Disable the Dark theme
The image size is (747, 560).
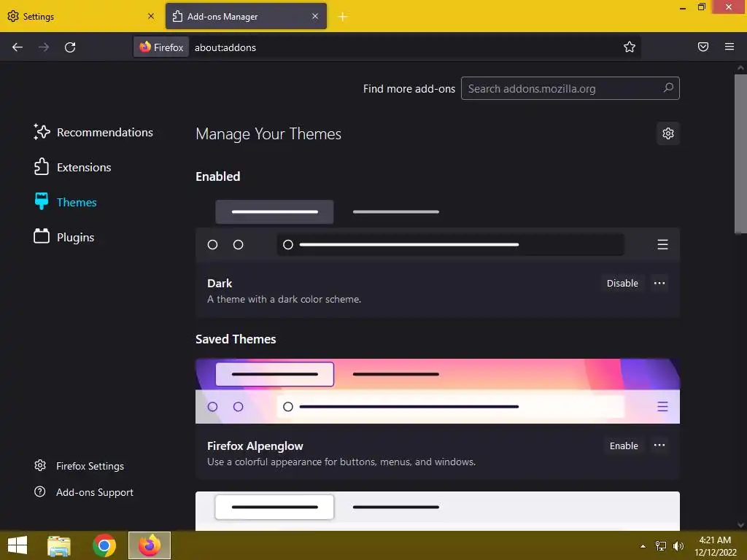622,284
